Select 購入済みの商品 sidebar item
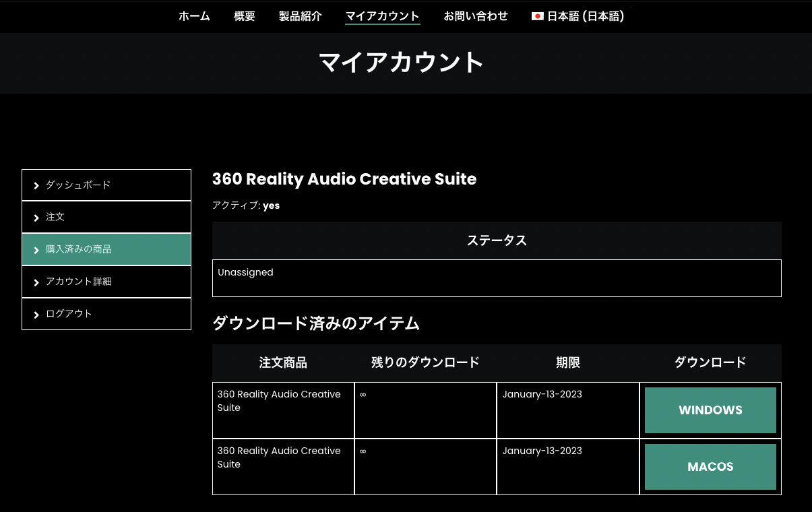The image size is (812, 512). click(106, 249)
